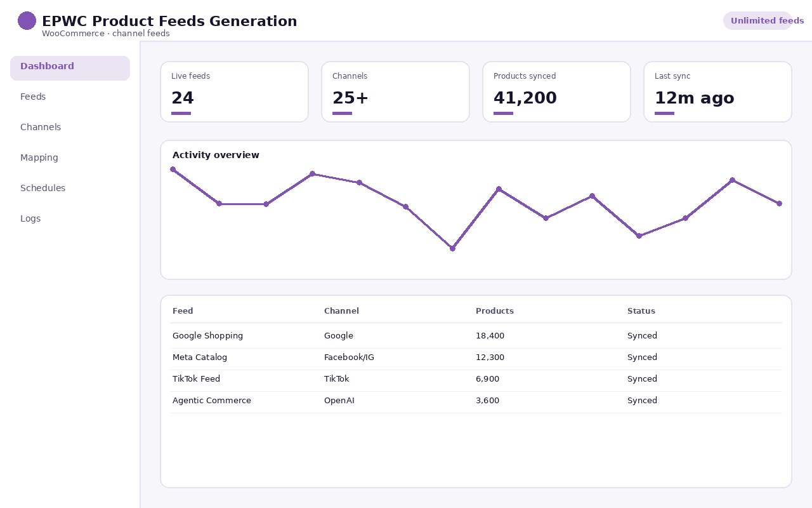Click the purple EPWC logo circle

click(27, 20)
